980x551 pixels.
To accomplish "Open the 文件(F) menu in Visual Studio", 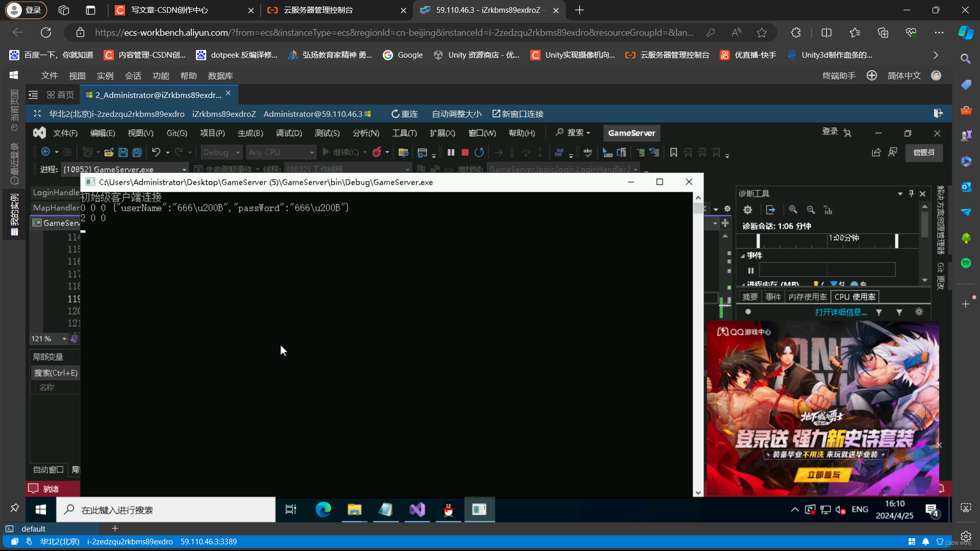I will 65,133.
